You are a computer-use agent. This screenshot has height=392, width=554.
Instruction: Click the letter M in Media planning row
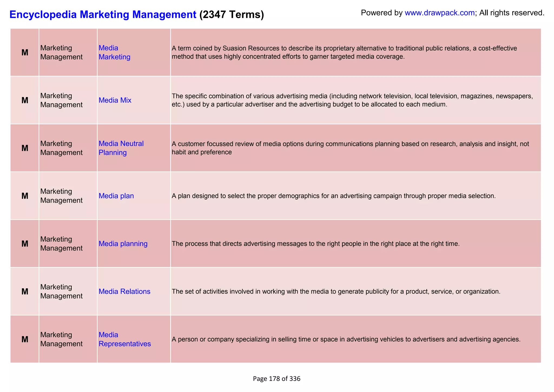point(25,244)
